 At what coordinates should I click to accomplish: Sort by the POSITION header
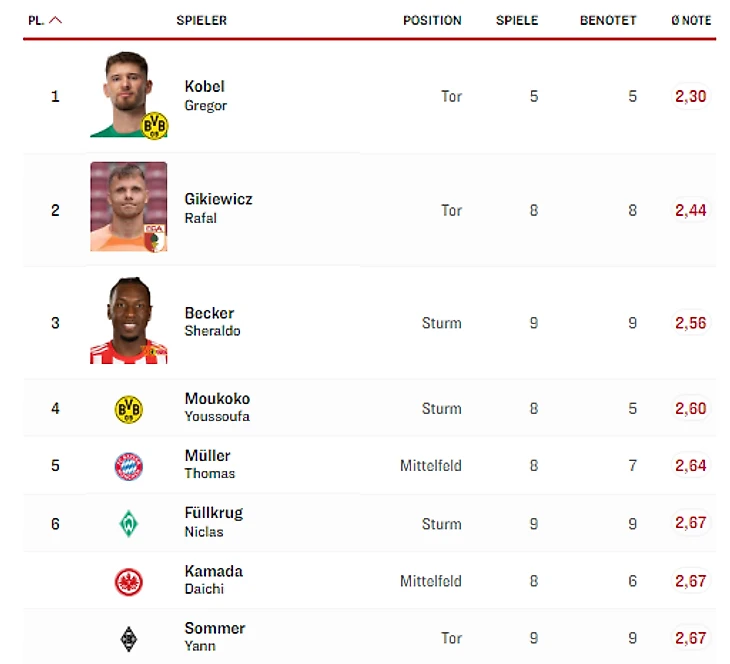point(432,20)
